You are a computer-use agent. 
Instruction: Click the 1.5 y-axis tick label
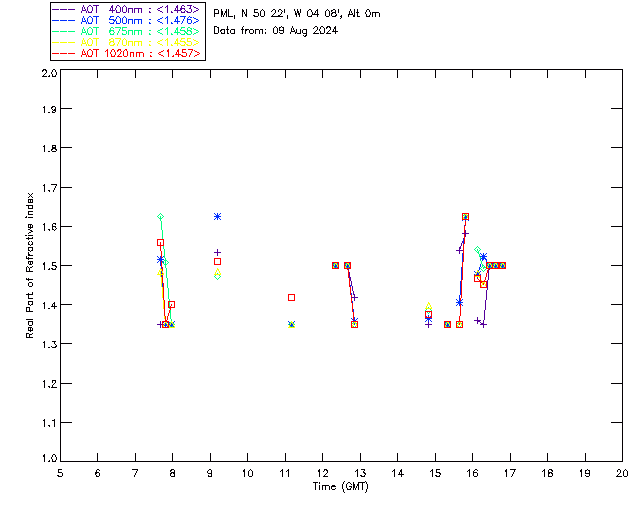(49, 266)
